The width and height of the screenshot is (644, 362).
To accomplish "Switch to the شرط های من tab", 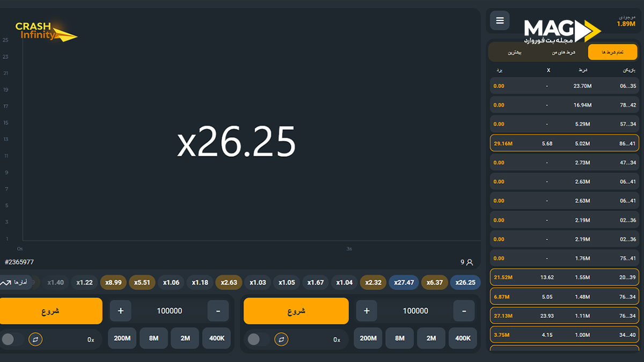I will pyautogui.click(x=563, y=52).
